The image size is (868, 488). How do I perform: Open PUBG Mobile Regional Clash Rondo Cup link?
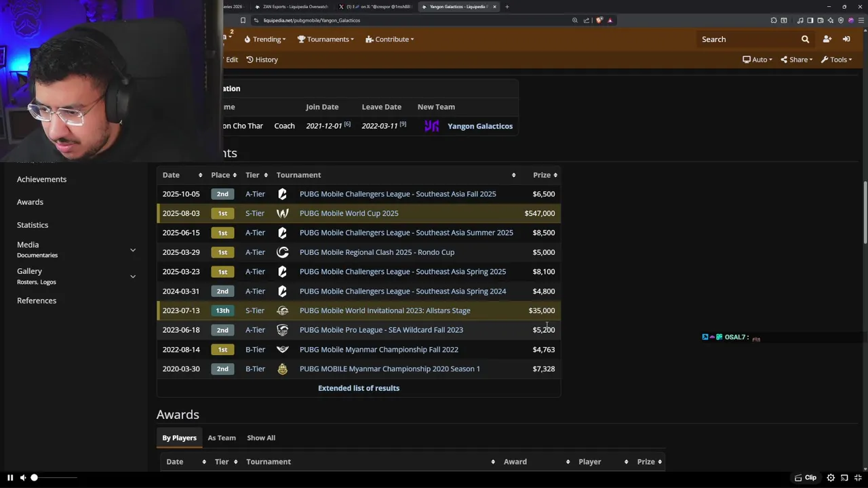click(377, 252)
